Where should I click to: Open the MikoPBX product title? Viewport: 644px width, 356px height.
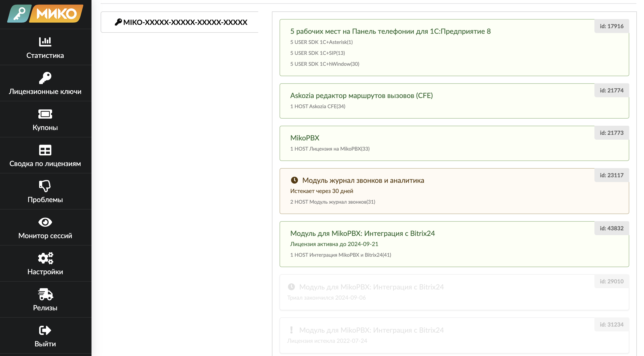(x=305, y=138)
